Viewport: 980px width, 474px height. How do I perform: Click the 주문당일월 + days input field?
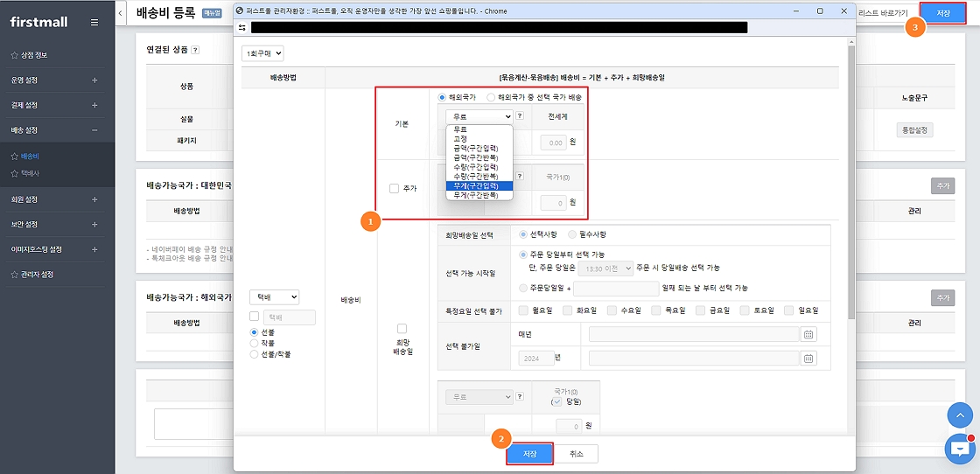click(x=615, y=289)
